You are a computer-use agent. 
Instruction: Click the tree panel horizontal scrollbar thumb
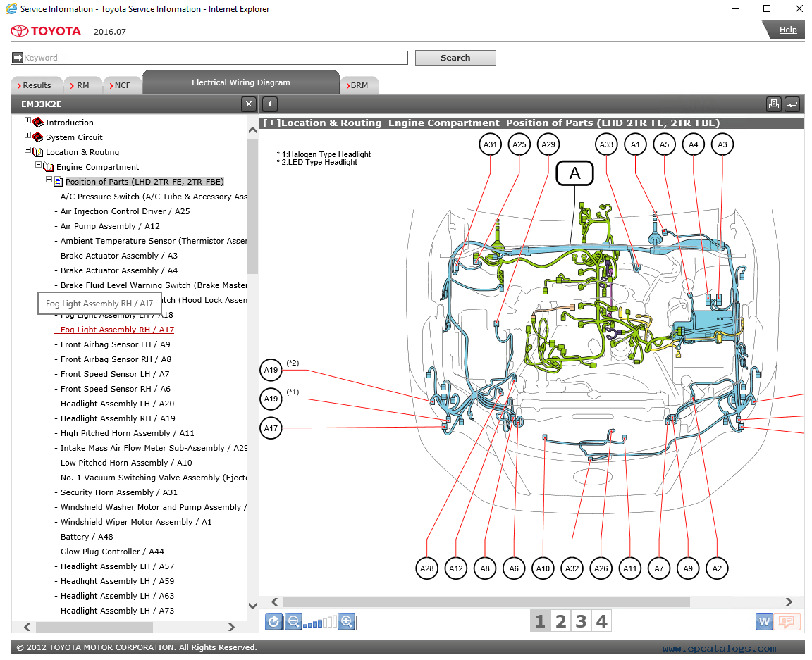click(94, 627)
